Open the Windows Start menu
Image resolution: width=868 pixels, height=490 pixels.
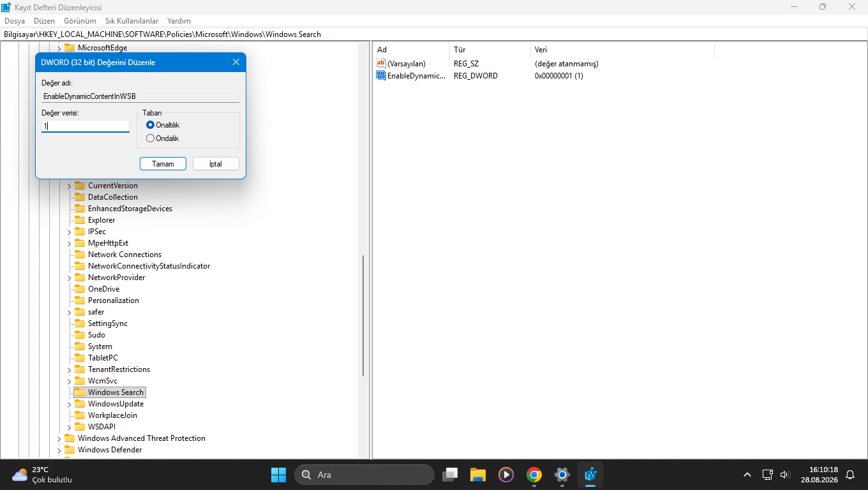tap(279, 475)
